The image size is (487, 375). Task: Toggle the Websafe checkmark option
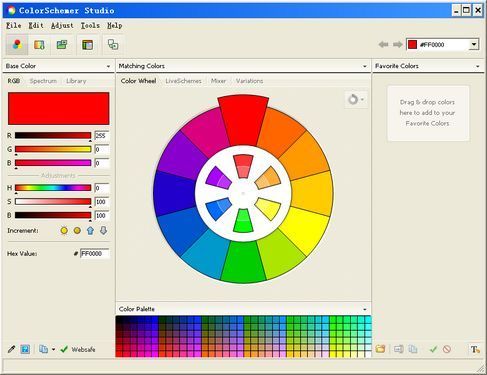[x=78, y=349]
